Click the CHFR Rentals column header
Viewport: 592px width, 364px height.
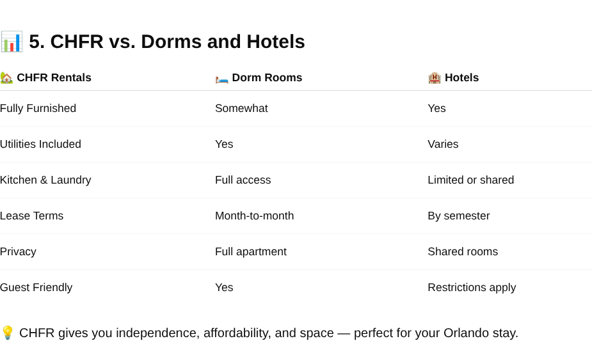54,77
